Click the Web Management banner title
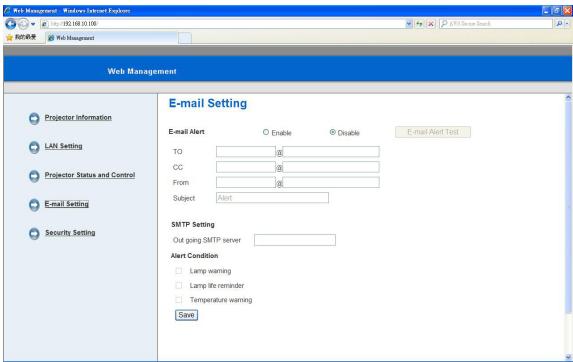This screenshot has height=362, width=573. click(x=142, y=71)
